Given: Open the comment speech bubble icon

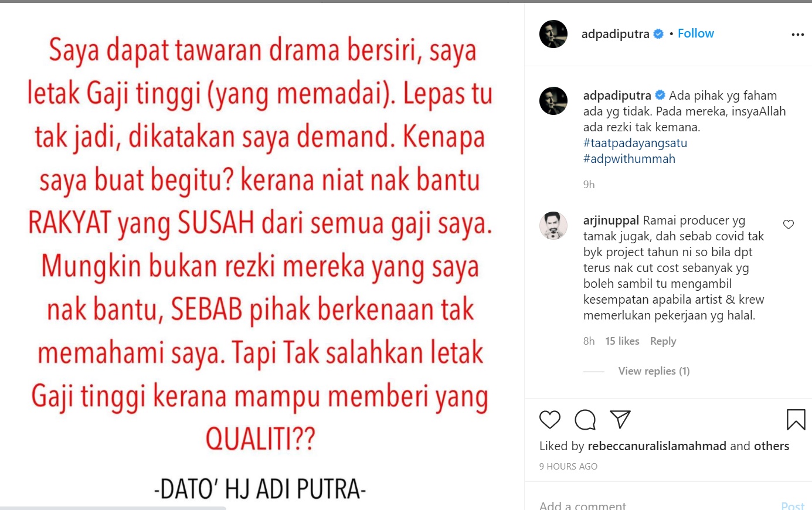Looking at the screenshot, I should click(585, 420).
